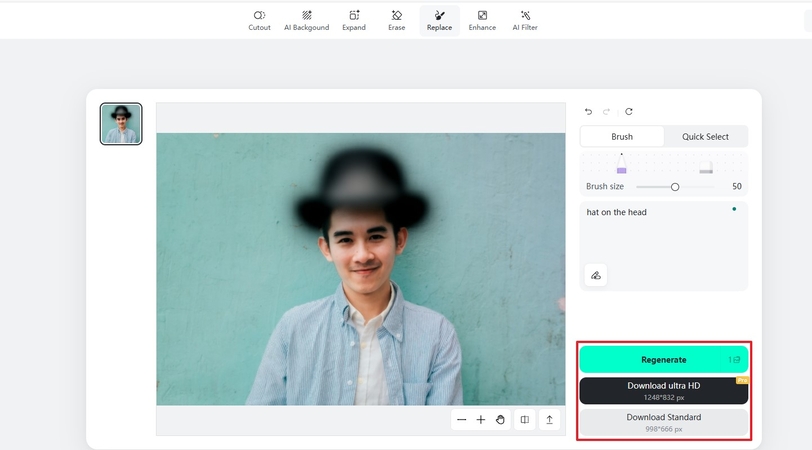The width and height of the screenshot is (812, 450).
Task: Select the purple brush pencil icon
Action: (x=621, y=164)
